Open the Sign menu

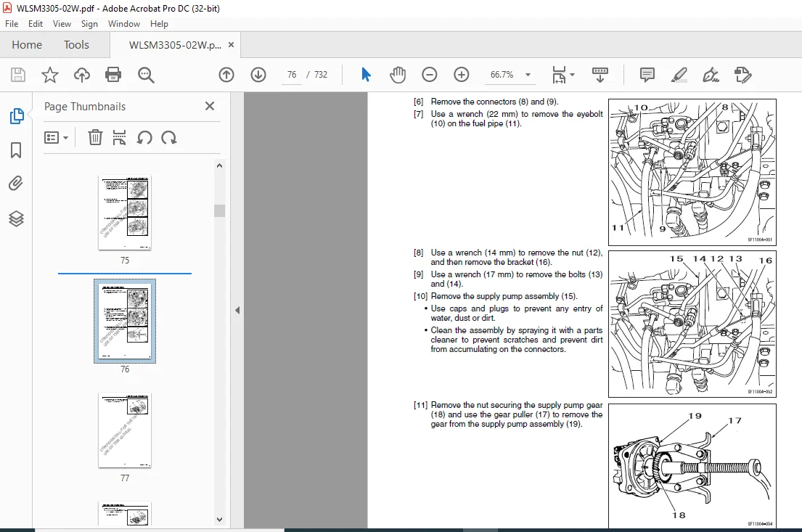pos(89,24)
